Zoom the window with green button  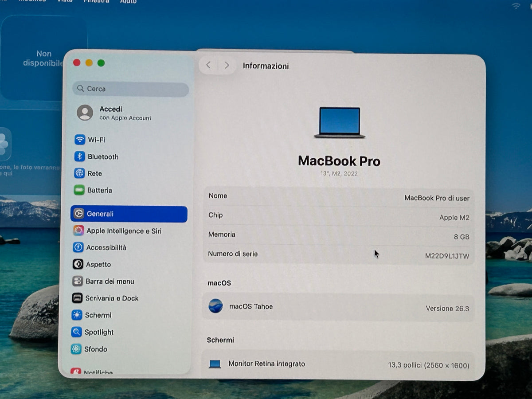pos(101,63)
